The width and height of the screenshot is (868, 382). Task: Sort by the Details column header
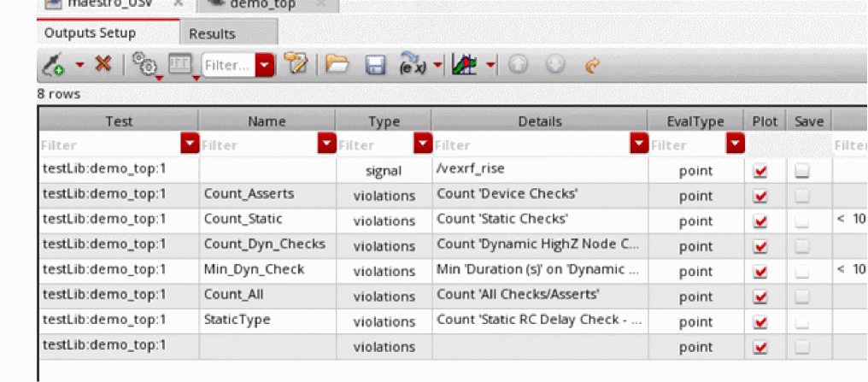click(x=538, y=122)
